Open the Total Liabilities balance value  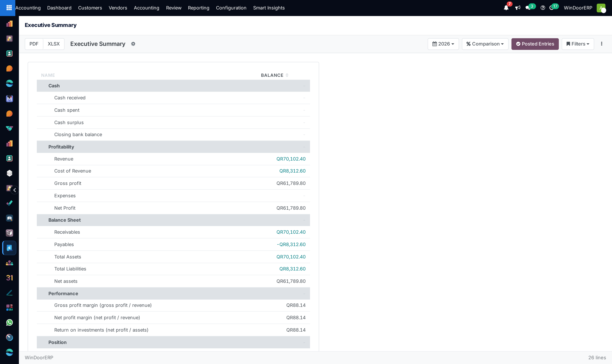tap(292, 269)
